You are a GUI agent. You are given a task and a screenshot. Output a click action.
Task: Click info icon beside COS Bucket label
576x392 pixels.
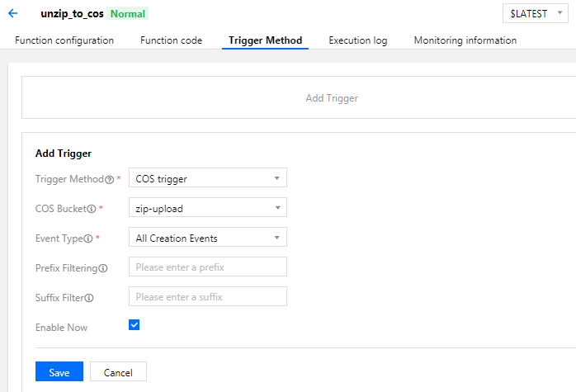[x=92, y=209]
